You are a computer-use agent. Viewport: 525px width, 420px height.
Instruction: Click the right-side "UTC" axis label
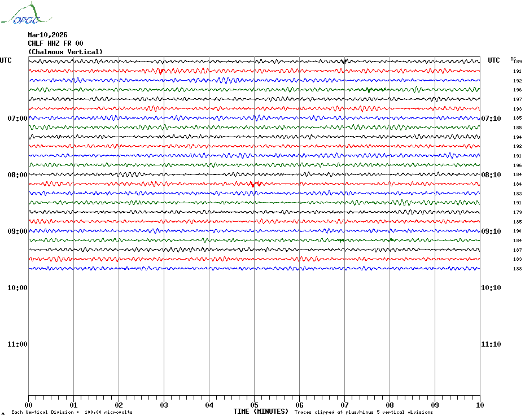pos(493,60)
